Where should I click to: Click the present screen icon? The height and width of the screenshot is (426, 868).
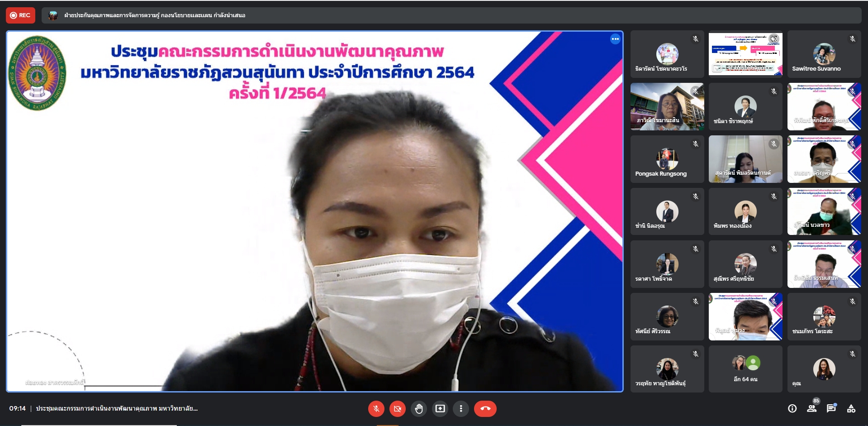(x=440, y=409)
